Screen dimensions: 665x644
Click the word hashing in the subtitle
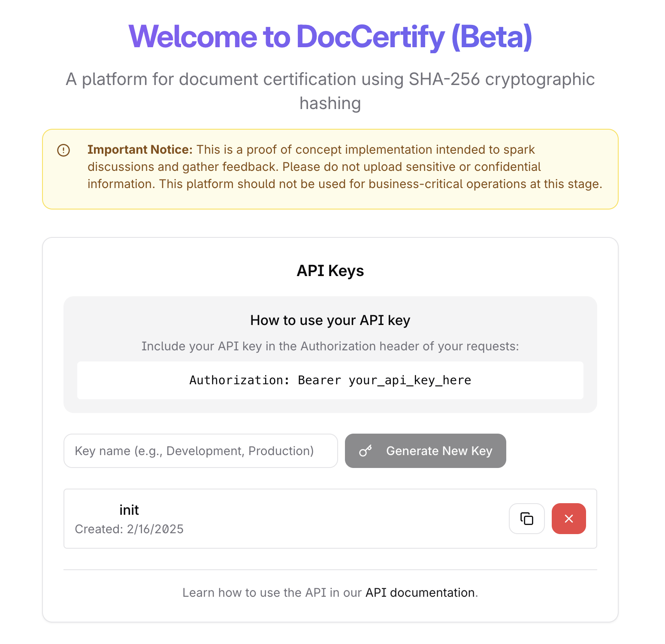tap(330, 103)
